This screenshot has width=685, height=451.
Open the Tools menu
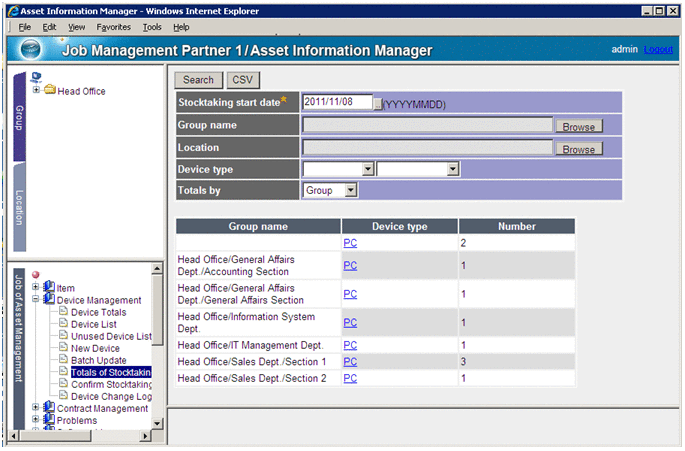point(151,27)
